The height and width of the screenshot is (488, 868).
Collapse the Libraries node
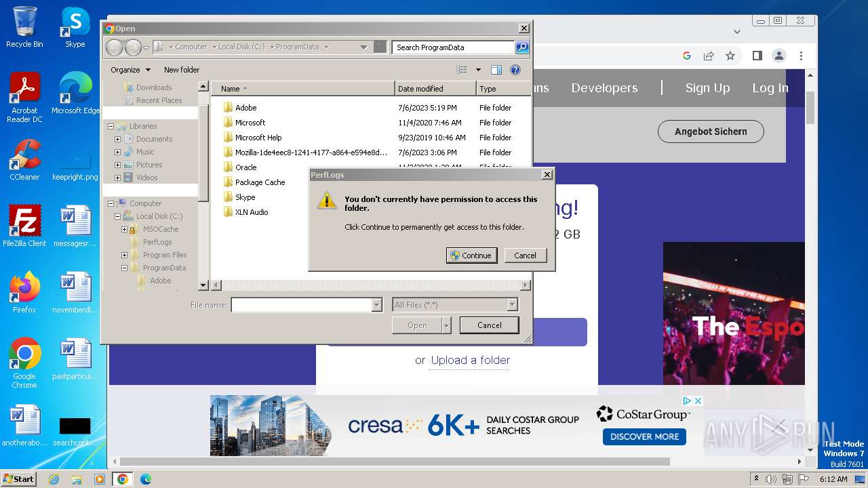tap(111, 127)
